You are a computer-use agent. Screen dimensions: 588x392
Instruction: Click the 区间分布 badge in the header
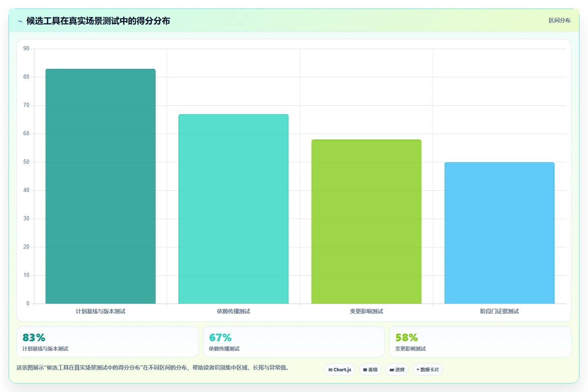point(559,20)
